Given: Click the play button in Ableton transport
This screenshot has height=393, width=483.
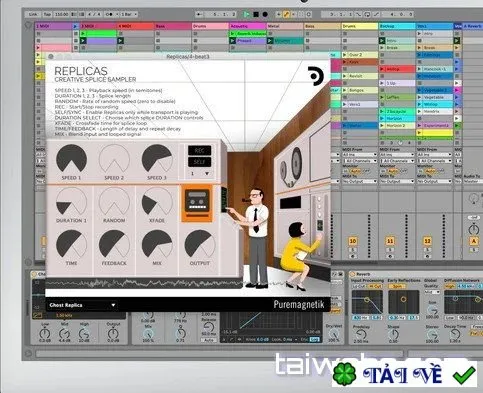Looking at the screenshot, I should tap(246, 14).
